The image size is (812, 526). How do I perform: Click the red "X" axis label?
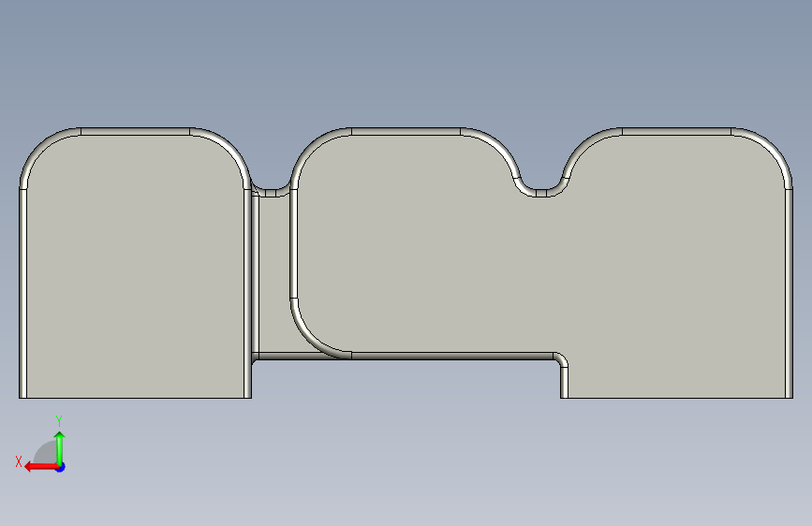click(19, 461)
